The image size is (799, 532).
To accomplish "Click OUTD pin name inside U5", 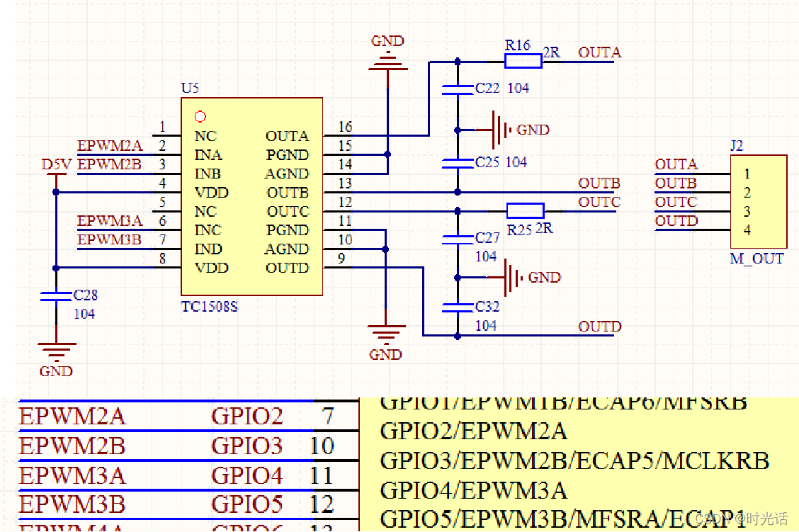I will click(288, 268).
